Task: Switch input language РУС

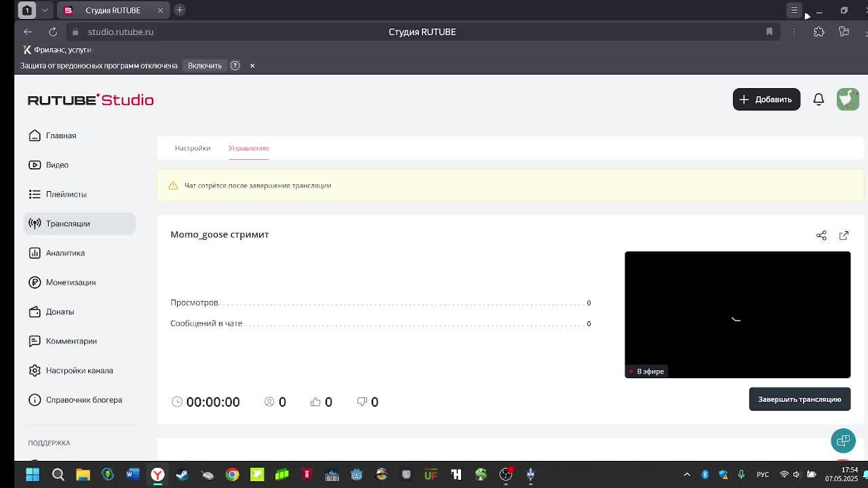Action: (763, 474)
